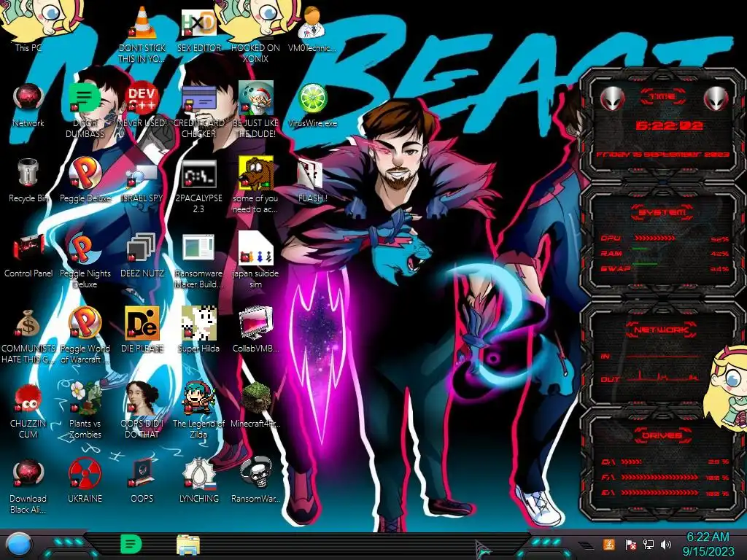Open the network tray icon
This screenshot has height=560, width=747.
click(x=649, y=544)
